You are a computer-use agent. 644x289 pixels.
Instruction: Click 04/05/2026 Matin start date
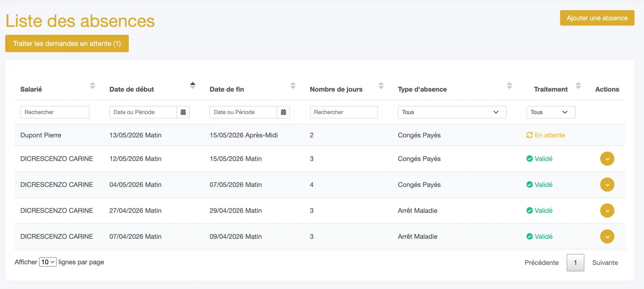pos(135,185)
